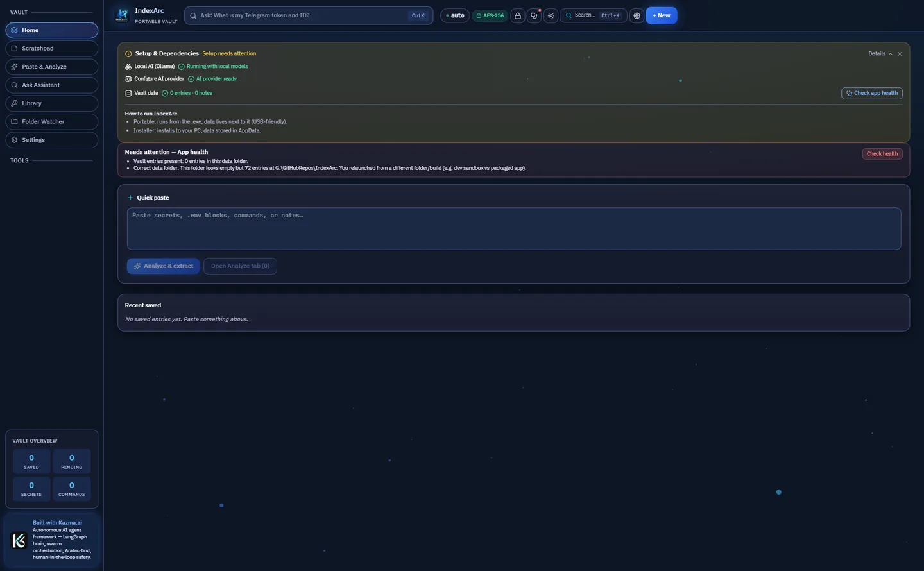This screenshot has height=571, width=924.
Task: Focus the Search… Ctrl+K box
Action: pyautogui.click(x=594, y=15)
